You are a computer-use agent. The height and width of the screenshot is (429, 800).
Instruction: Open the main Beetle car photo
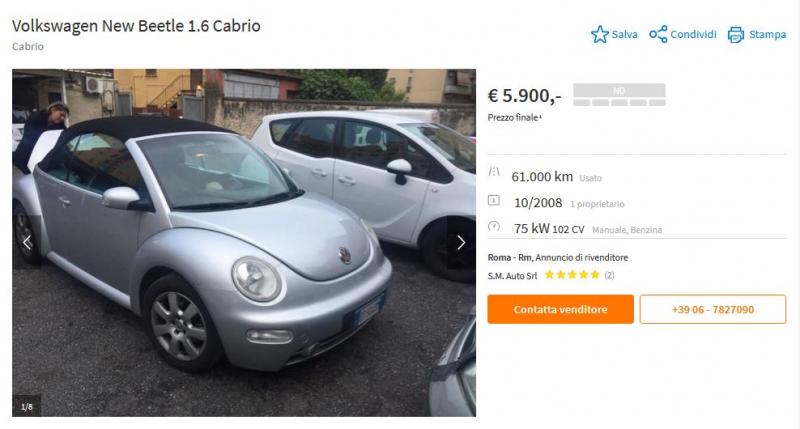[x=244, y=243]
